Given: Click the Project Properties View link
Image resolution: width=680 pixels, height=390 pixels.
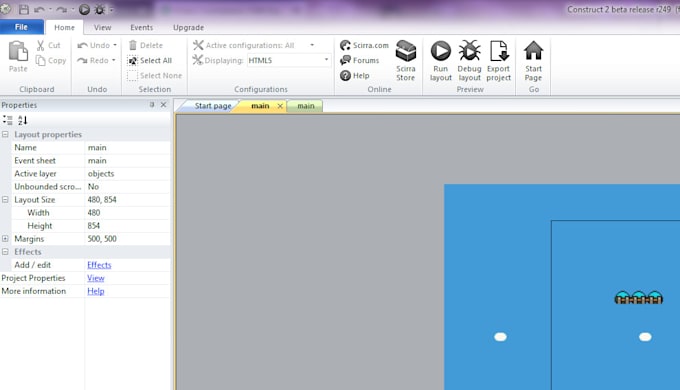Looking at the screenshot, I should tap(96, 278).
